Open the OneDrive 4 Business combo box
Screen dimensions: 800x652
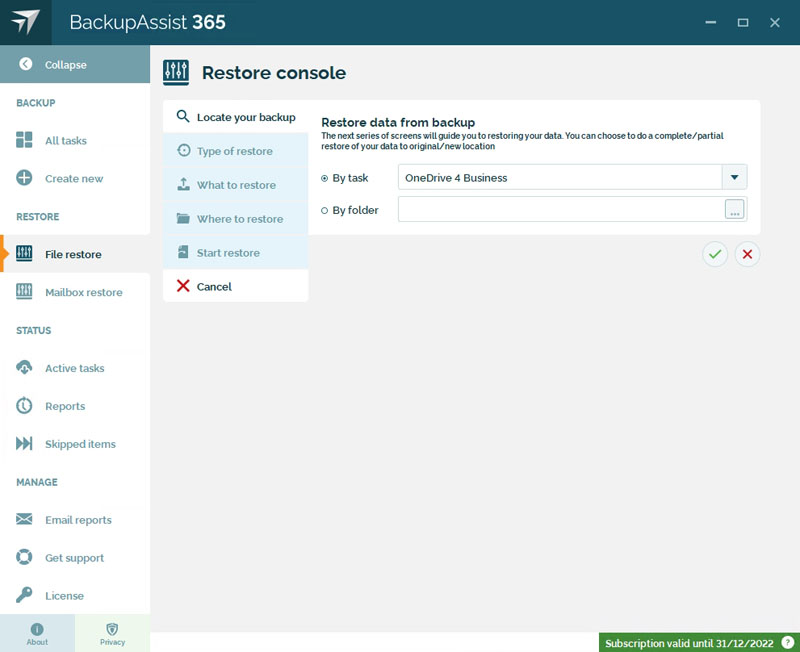pyautogui.click(x=572, y=177)
